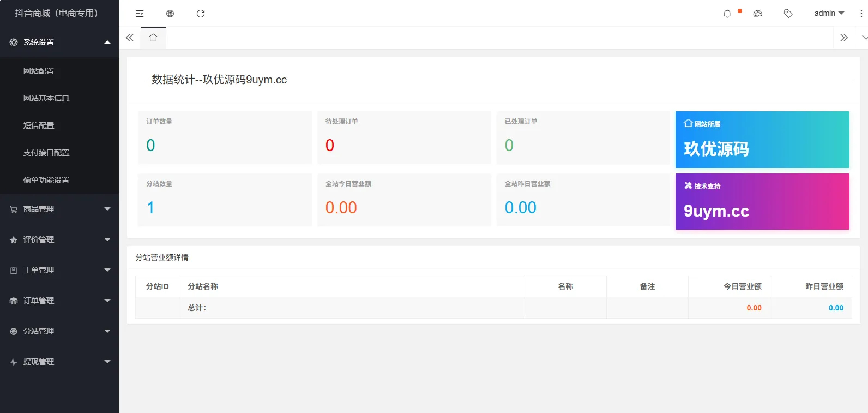Click the 9uym.cc purple support card
This screenshot has height=413, width=868.
click(762, 201)
